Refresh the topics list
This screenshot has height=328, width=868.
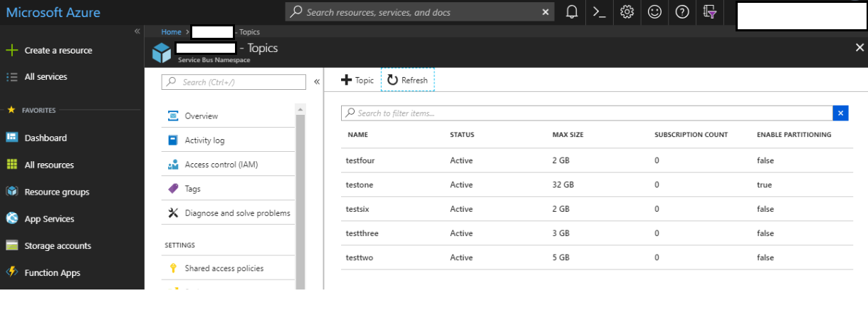click(407, 80)
